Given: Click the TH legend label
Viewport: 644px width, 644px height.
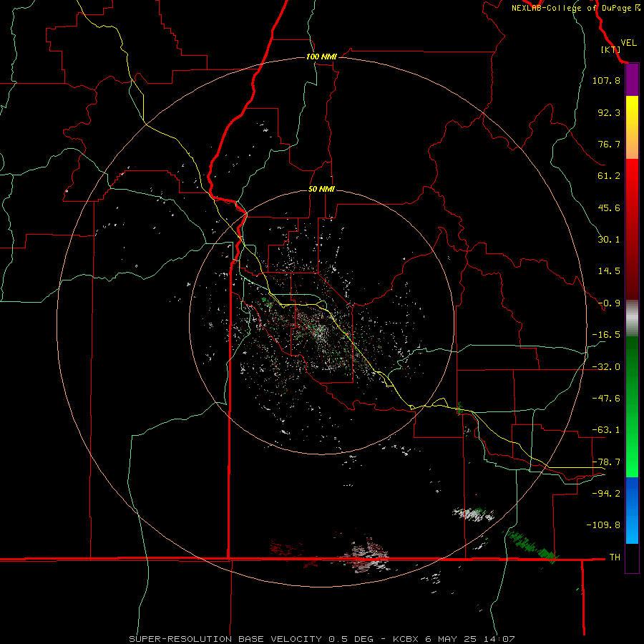Looking at the screenshot, I should (615, 557).
